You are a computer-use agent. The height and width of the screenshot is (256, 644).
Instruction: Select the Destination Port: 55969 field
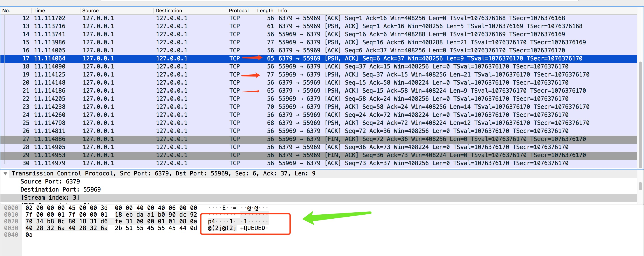(61, 190)
